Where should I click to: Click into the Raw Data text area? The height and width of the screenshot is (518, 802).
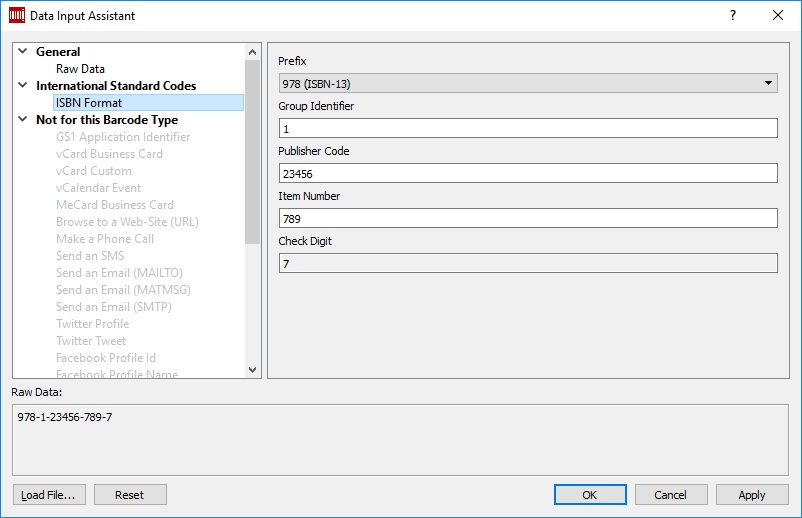pos(400,440)
